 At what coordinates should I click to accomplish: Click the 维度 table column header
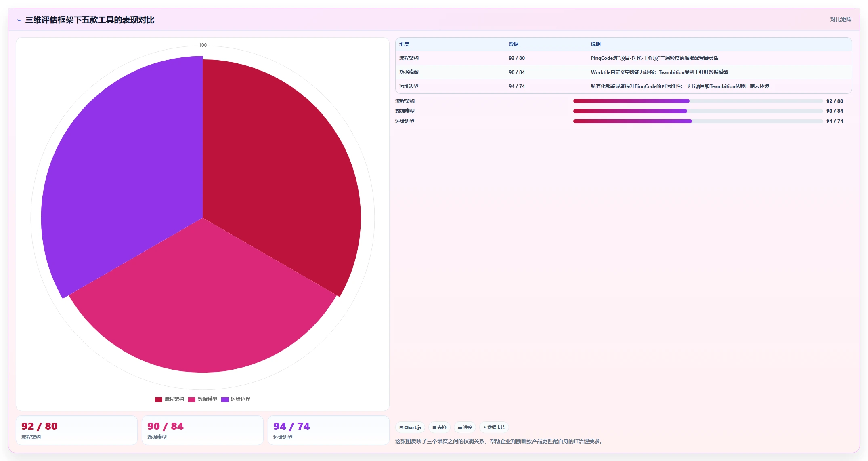point(404,44)
